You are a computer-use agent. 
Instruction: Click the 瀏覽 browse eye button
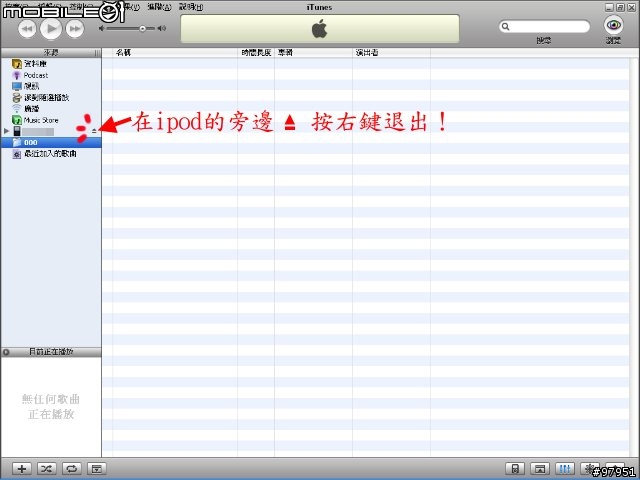(613, 25)
